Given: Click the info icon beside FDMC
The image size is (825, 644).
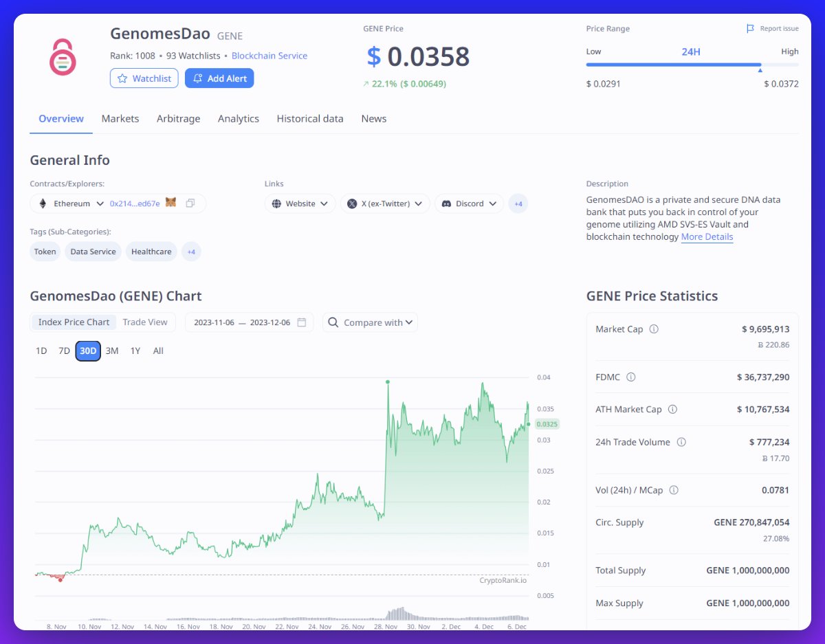Looking at the screenshot, I should pyautogui.click(x=631, y=377).
